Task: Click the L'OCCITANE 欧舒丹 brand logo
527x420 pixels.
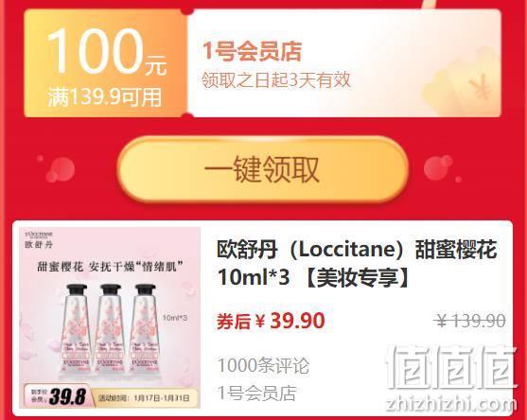Action: click(x=39, y=239)
